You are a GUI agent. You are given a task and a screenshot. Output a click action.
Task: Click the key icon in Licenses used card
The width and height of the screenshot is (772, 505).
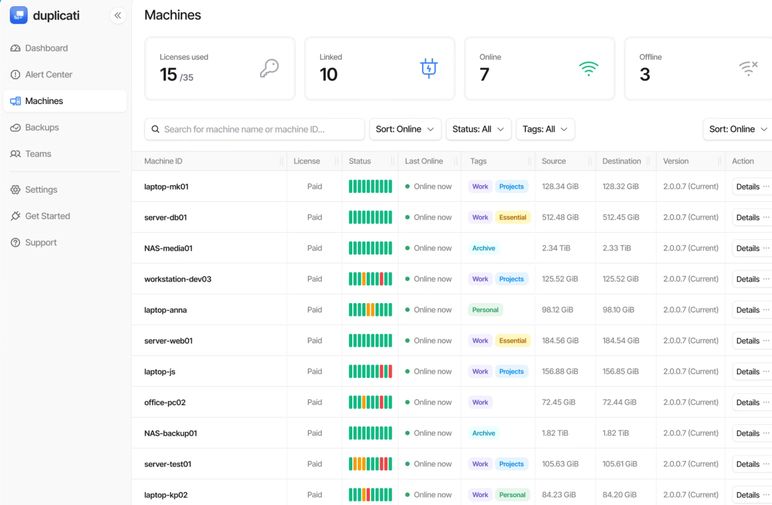[x=269, y=68]
